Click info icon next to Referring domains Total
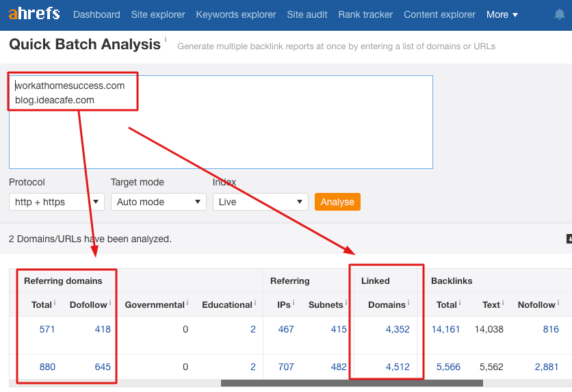Image resolution: width=572 pixels, height=392 pixels. [55, 302]
